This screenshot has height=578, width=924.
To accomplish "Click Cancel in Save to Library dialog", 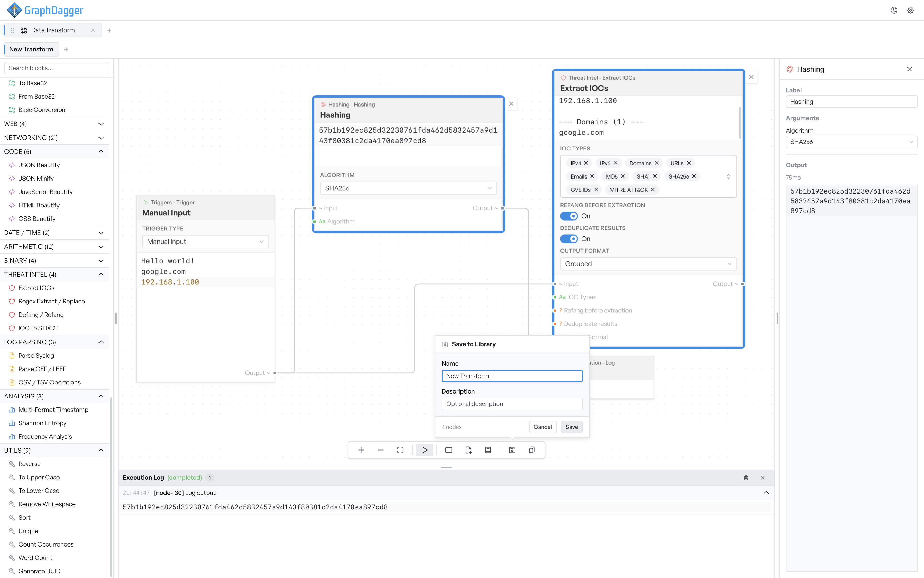I will click(542, 427).
